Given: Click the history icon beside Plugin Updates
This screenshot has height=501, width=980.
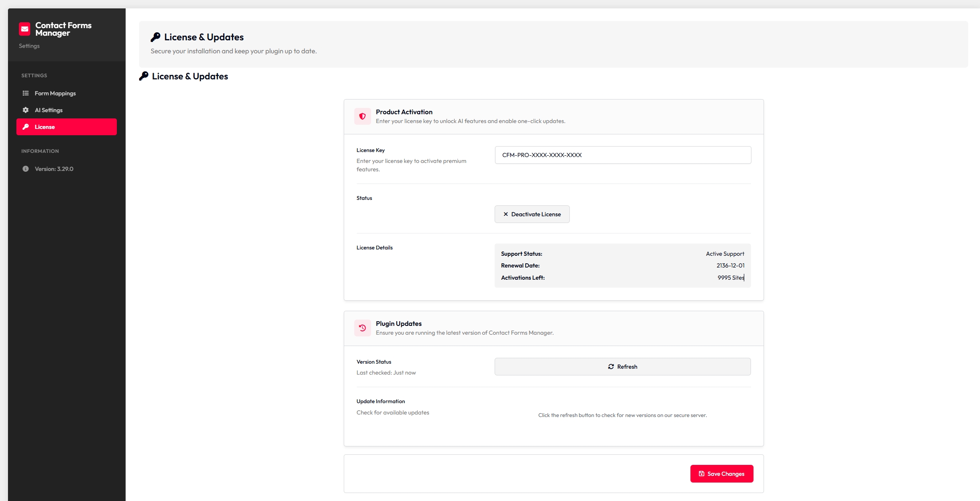Looking at the screenshot, I should [x=362, y=328].
